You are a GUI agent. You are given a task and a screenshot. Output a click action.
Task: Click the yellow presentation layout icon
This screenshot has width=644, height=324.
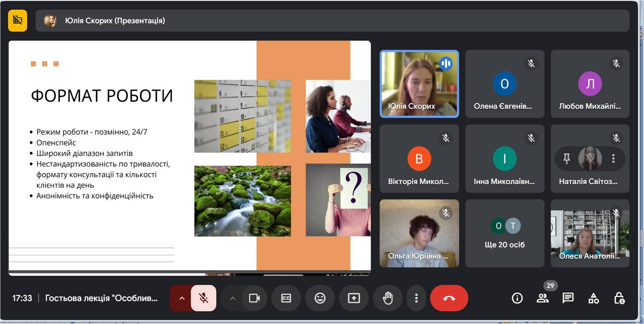point(17,21)
